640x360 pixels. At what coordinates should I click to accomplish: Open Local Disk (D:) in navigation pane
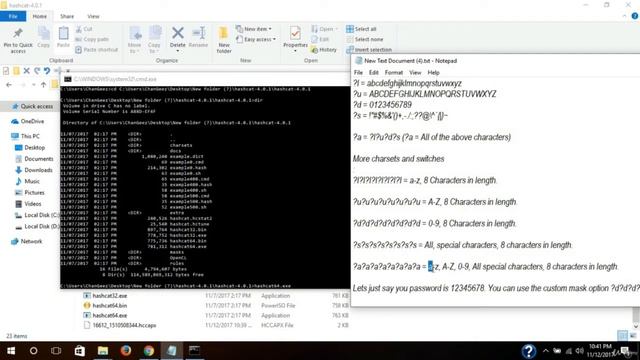[x=37, y=226]
